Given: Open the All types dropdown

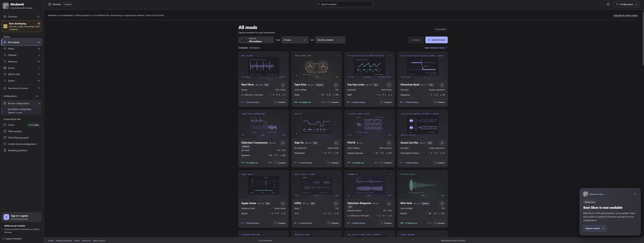Looking at the screenshot, I should [294, 40].
